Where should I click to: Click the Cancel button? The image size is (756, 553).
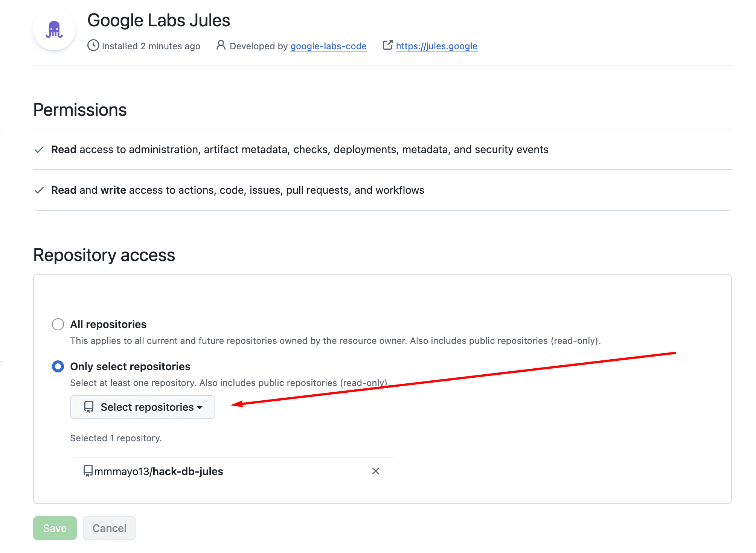(x=109, y=528)
